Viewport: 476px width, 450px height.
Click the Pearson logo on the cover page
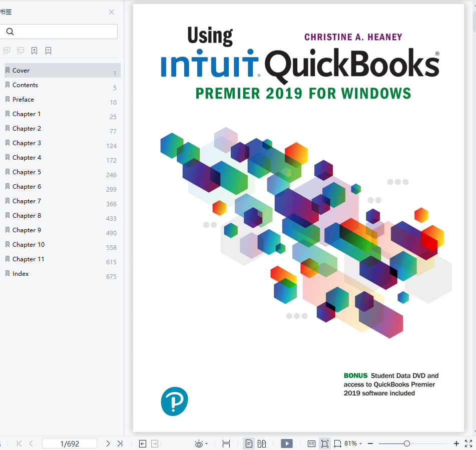pos(174,401)
